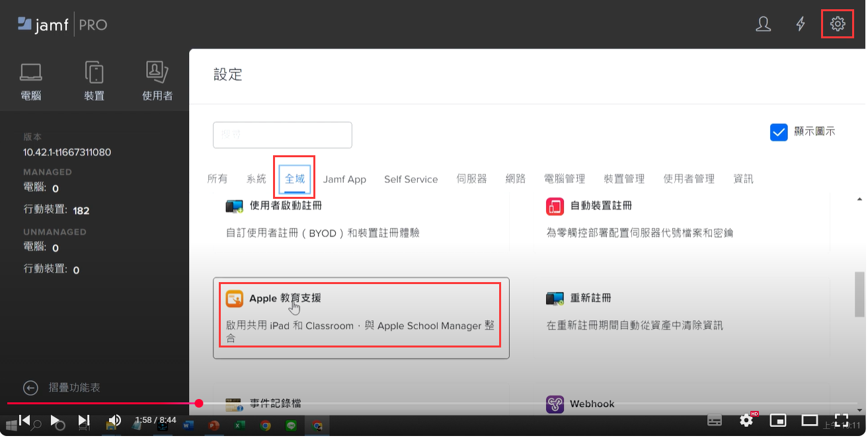Image resolution: width=868 pixels, height=438 pixels.
Task: Switch to the Self Service tab
Action: (x=411, y=179)
